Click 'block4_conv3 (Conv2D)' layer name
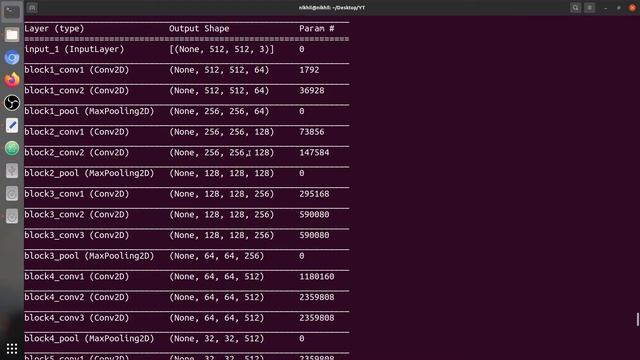The width and height of the screenshot is (640, 360). pos(77,318)
